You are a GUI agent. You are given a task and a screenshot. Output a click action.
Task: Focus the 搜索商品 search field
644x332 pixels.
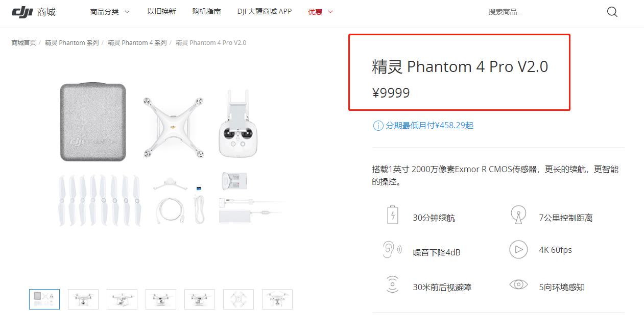[x=541, y=12]
